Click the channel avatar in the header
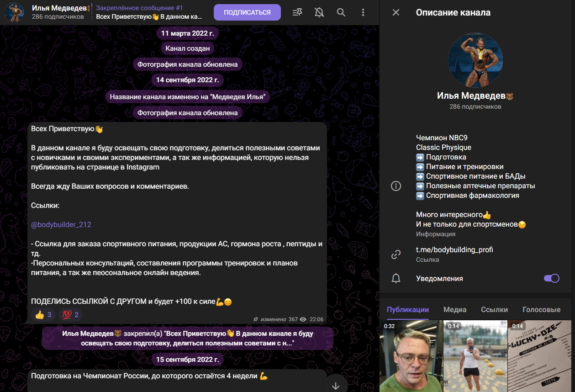 pyautogui.click(x=14, y=12)
